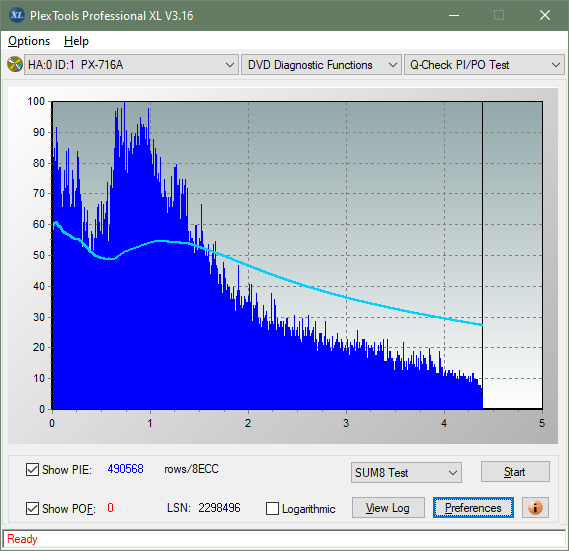
Task: Open the Preferences dialog
Action: (473, 508)
